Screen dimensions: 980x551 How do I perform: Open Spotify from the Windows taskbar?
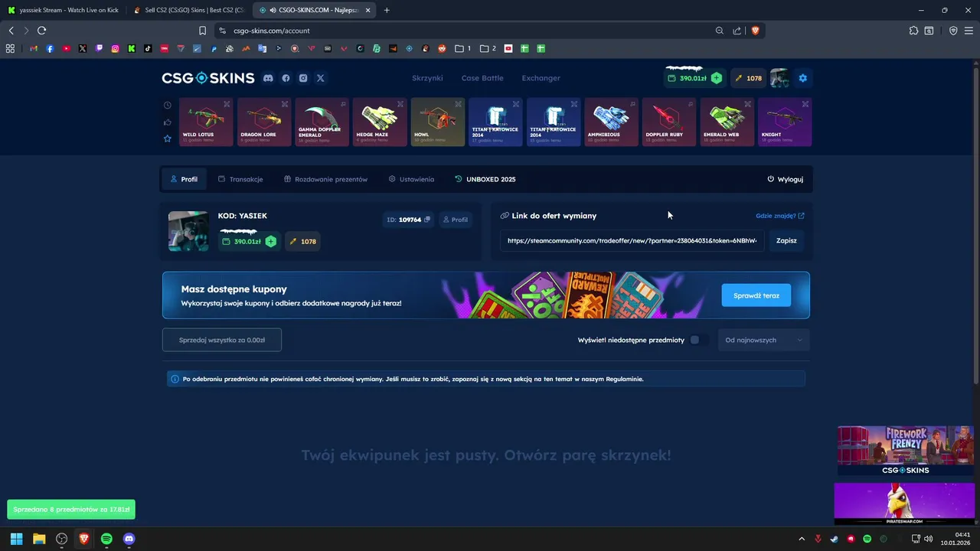106,539
